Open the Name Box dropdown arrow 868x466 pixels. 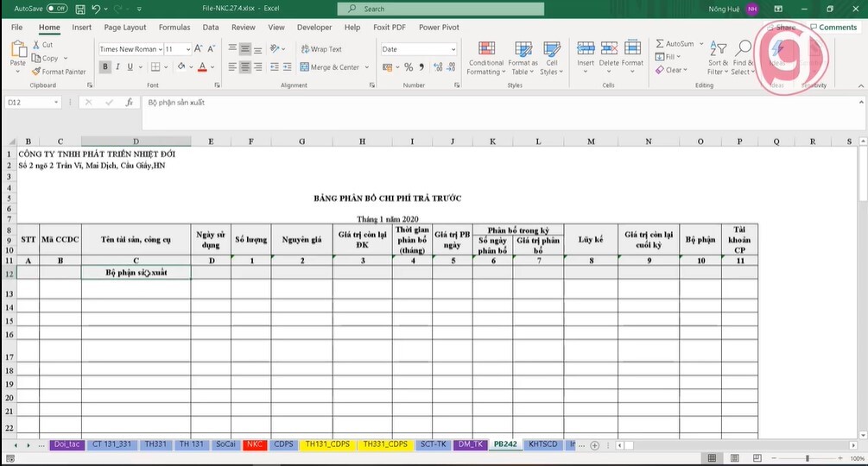pyautogui.click(x=56, y=103)
